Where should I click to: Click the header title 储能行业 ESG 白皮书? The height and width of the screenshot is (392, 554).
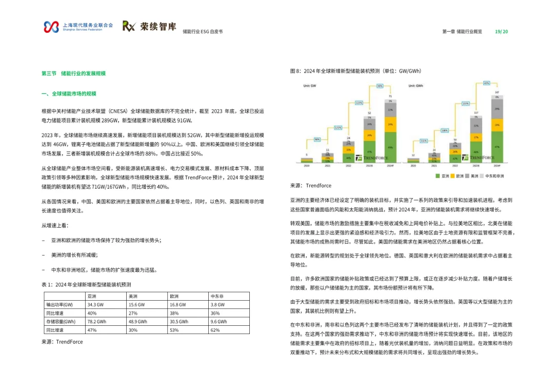click(203, 31)
